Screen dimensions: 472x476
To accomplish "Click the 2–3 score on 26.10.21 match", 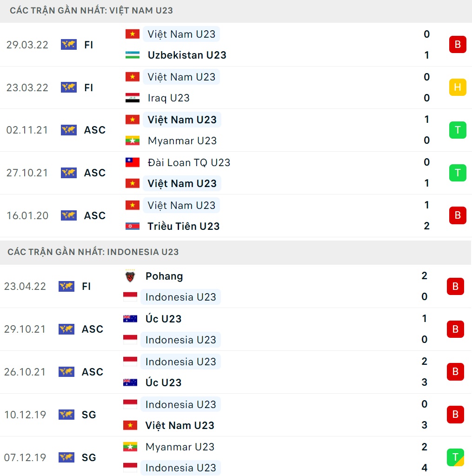I will (x=424, y=372).
